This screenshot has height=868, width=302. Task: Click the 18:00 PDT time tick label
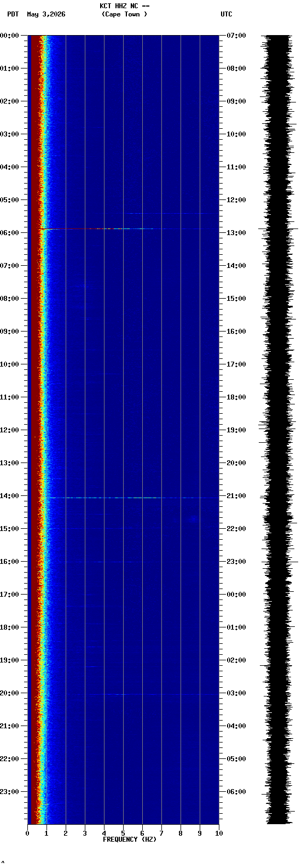[x=10, y=627]
